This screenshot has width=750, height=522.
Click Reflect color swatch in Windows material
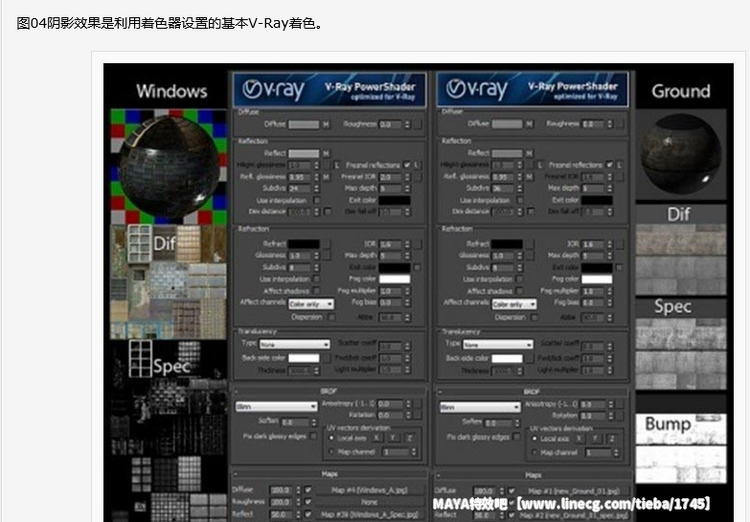(304, 154)
